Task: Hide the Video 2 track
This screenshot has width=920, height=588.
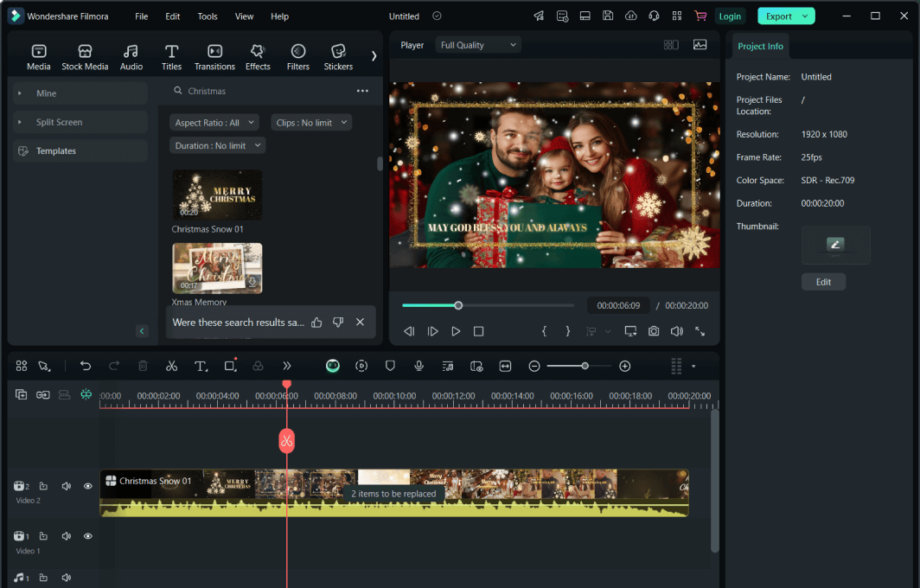Action: coord(88,486)
